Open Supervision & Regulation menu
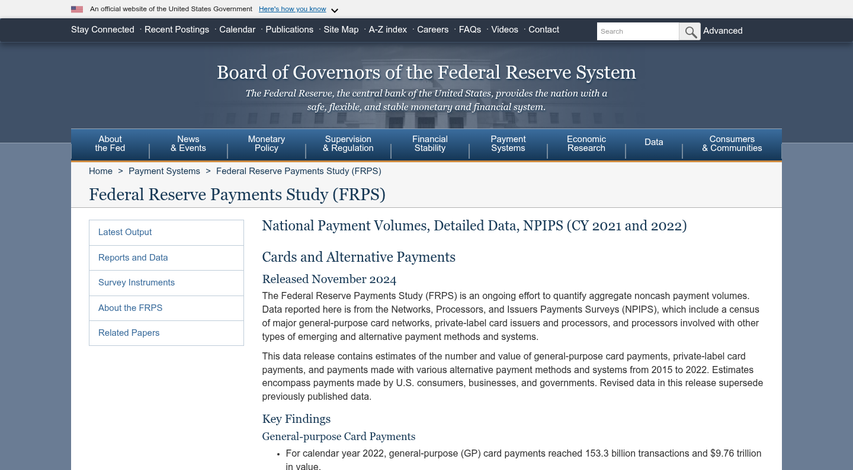Image resolution: width=853 pixels, height=470 pixels. point(348,144)
